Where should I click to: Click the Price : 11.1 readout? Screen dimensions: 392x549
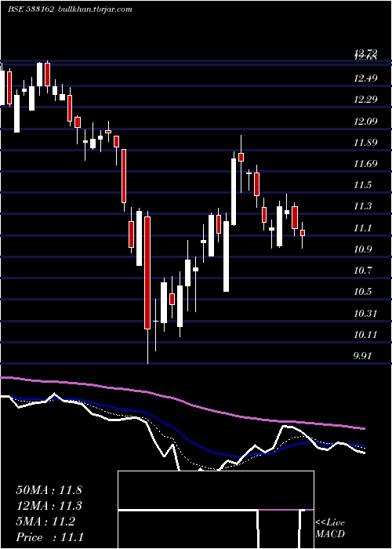(49, 537)
